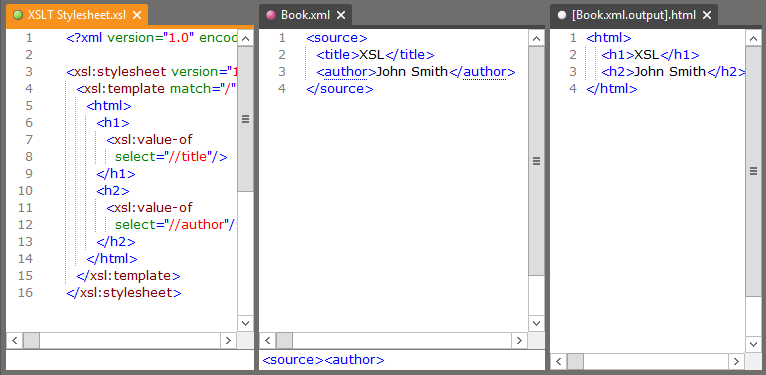The height and width of the screenshot is (375, 766).
Task: Open the Book.xml tab
Action: [x=305, y=15]
